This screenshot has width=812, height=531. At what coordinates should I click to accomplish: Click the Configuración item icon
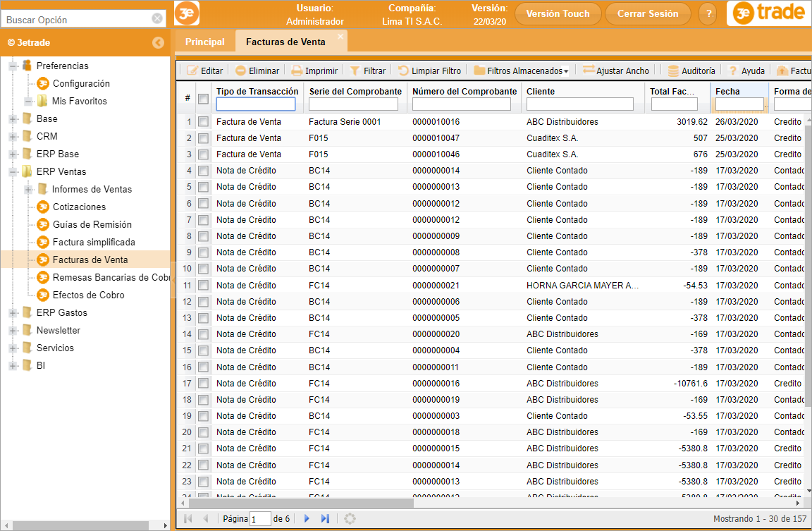point(43,83)
